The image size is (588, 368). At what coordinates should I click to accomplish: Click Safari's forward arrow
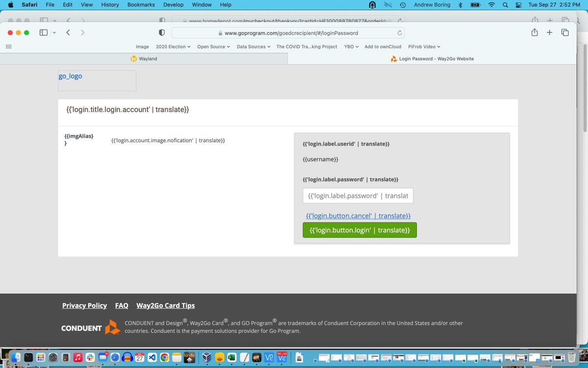pyautogui.click(x=82, y=33)
